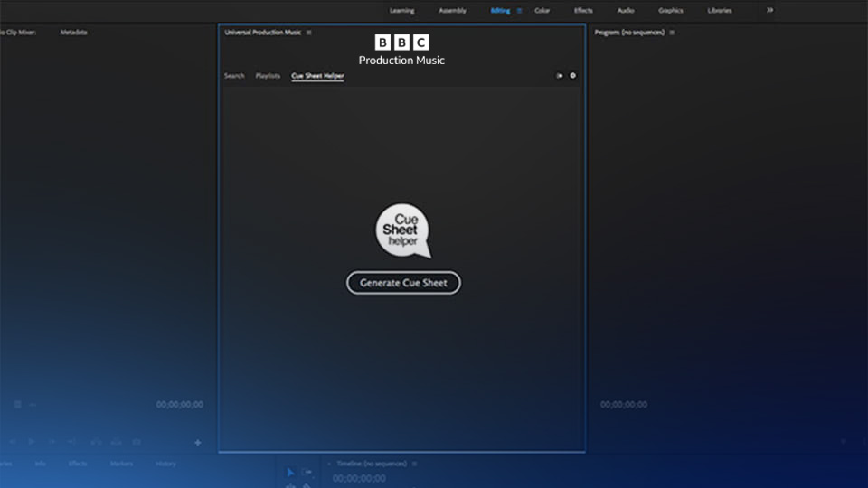
Task: Open the Timeline panel menu
Action: [x=415, y=464]
